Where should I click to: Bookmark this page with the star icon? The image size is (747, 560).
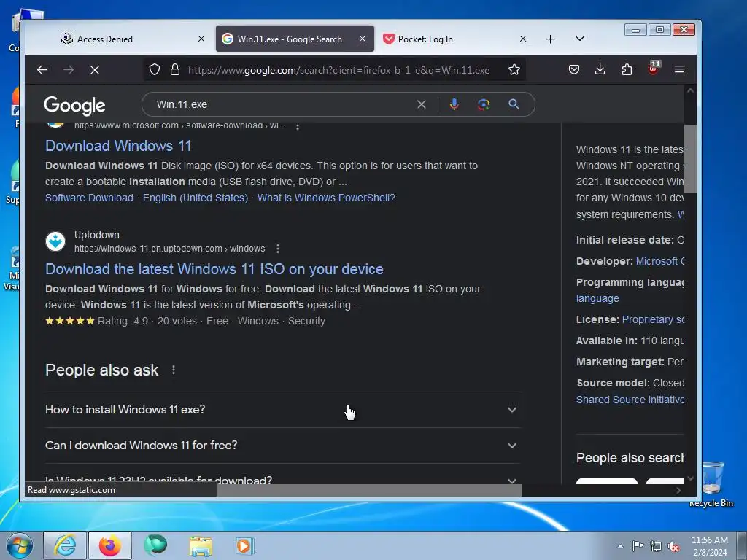click(514, 69)
